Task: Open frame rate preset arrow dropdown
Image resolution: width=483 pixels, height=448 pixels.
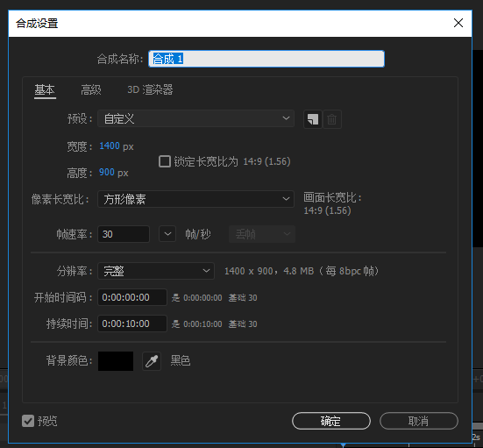Action: 167,234
